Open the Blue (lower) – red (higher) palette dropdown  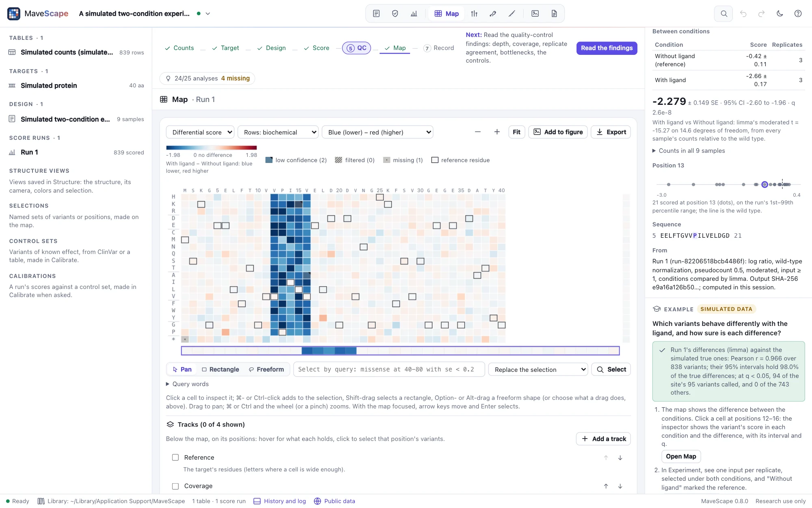pyautogui.click(x=378, y=132)
